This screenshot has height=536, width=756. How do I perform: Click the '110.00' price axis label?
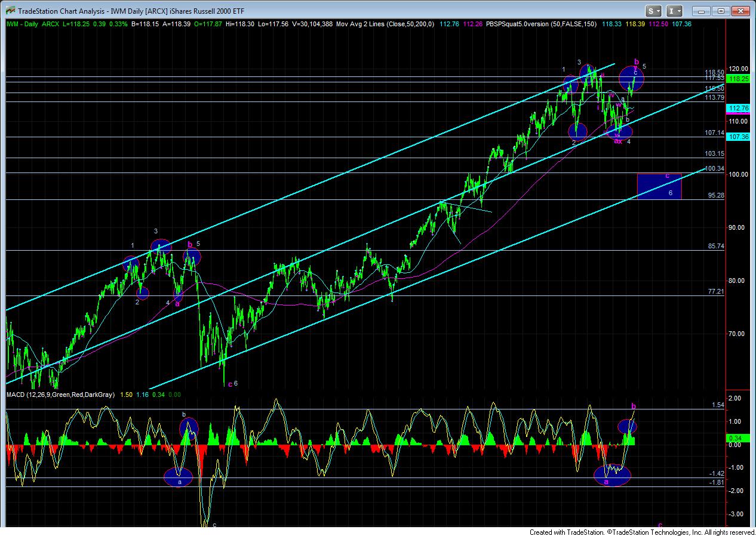pyautogui.click(x=739, y=121)
